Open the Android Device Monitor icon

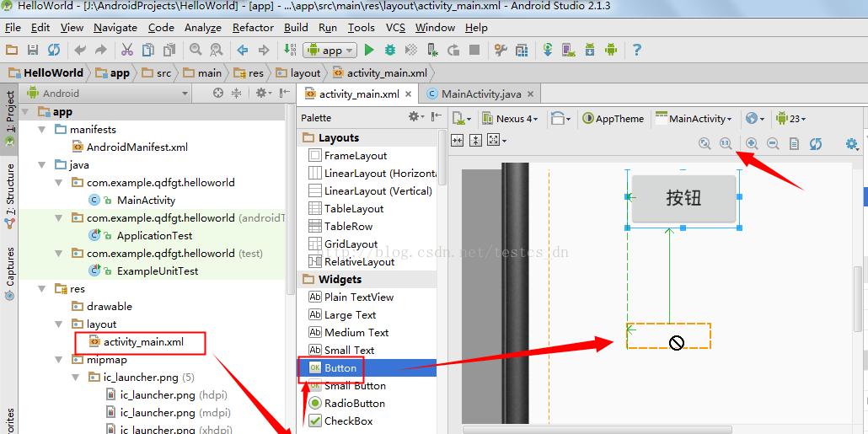[611, 50]
